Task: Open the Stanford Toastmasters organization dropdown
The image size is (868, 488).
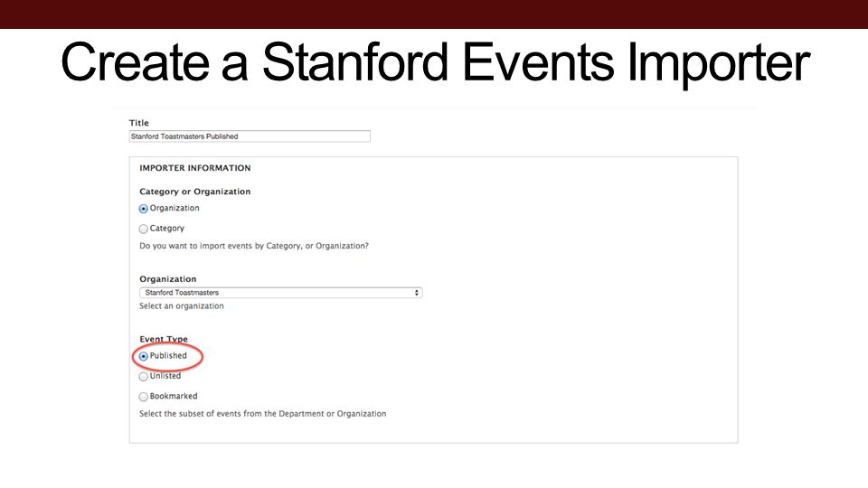Action: coord(280,293)
